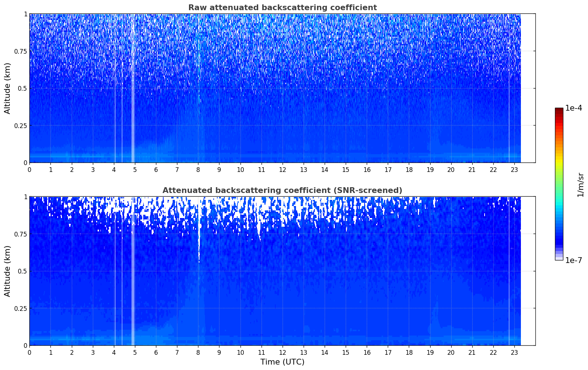The width and height of the screenshot is (588, 370).
Task: Click the SNR-screened backscatter heatmap panel
Action: (x=282, y=271)
